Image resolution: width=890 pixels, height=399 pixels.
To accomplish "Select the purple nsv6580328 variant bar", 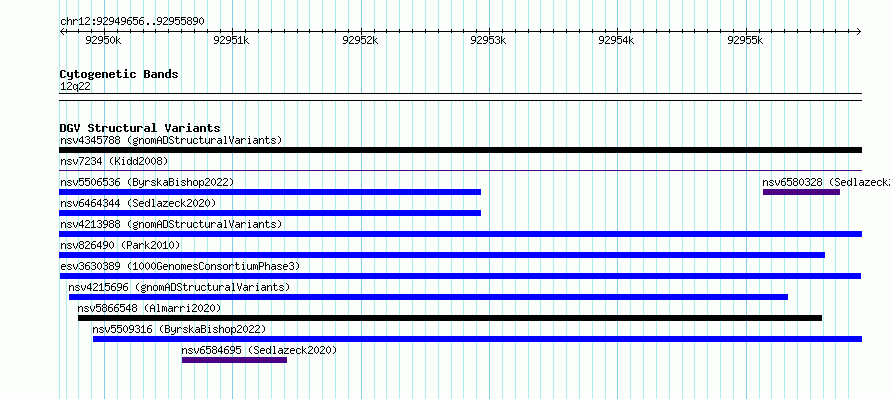I will click(x=801, y=192).
